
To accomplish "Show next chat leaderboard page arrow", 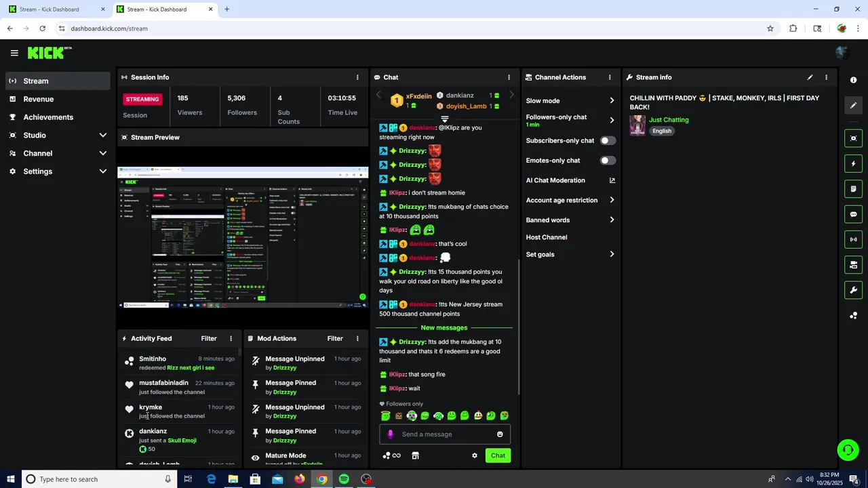I will (x=511, y=96).
